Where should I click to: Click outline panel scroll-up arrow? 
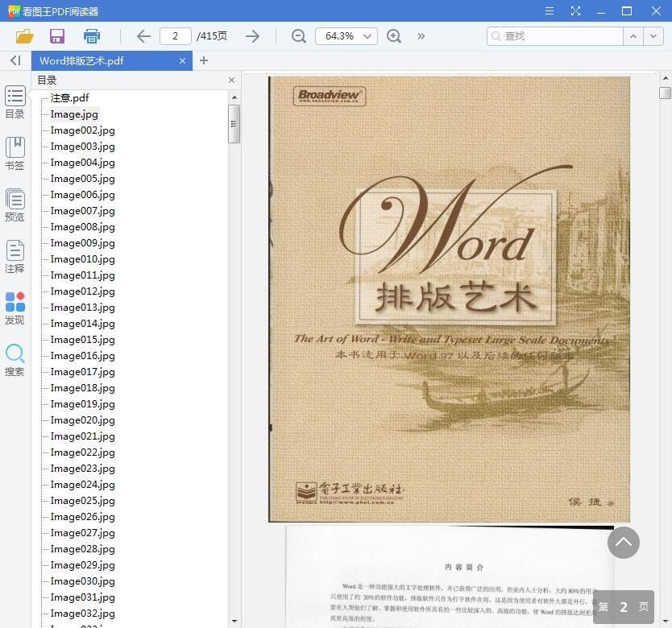(x=234, y=97)
